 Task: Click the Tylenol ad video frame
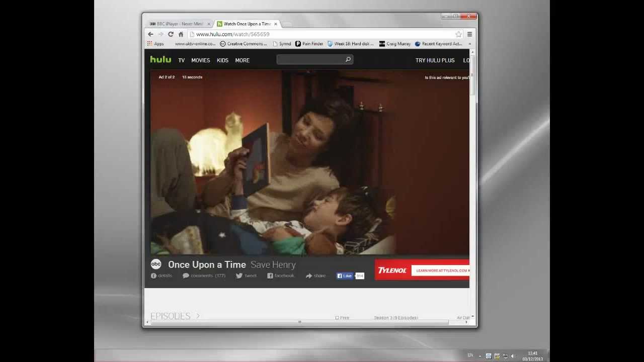pos(310,162)
